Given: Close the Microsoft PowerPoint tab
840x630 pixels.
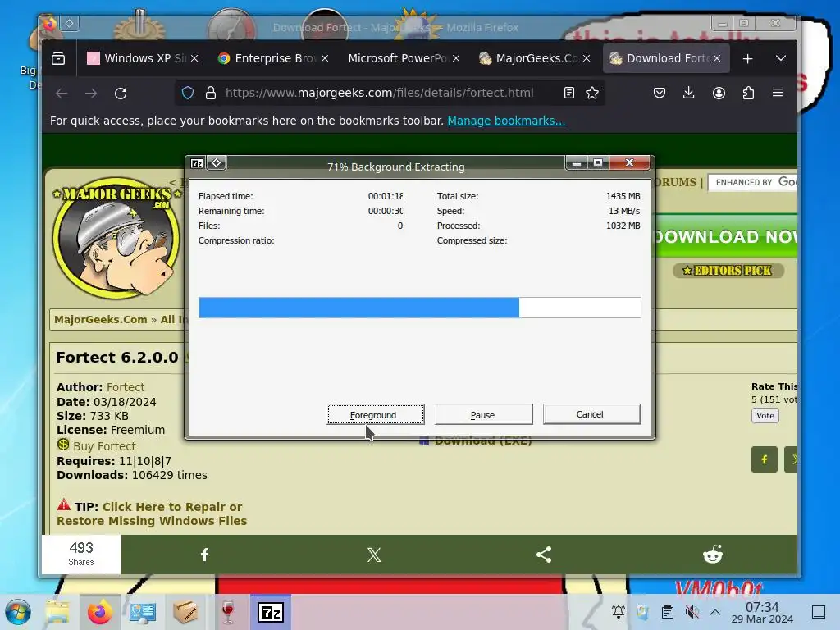Looking at the screenshot, I should [x=456, y=58].
